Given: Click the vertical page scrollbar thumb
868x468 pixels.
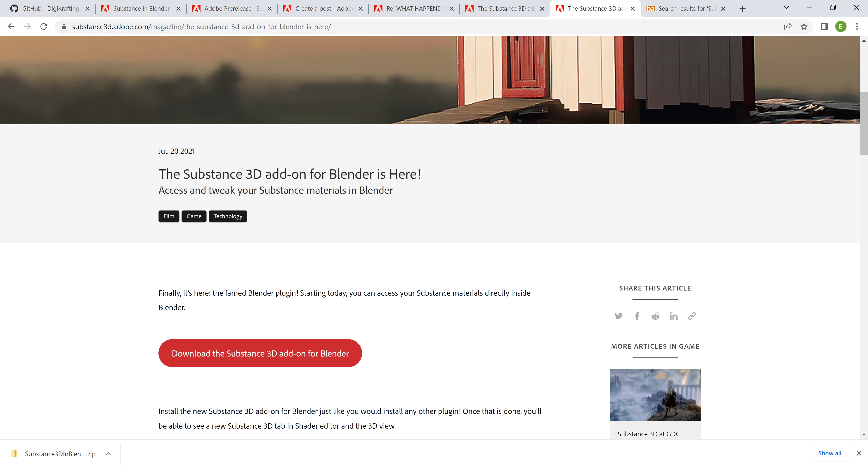Looking at the screenshot, I should (x=864, y=123).
